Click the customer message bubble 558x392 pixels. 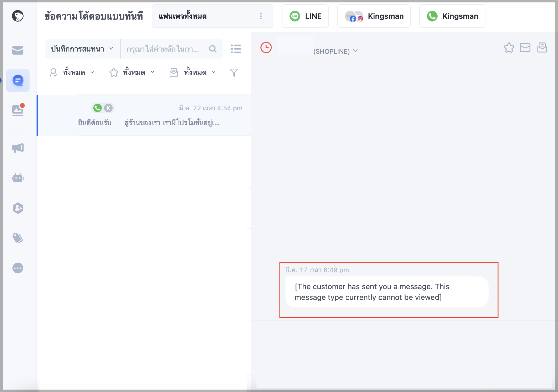click(x=387, y=292)
